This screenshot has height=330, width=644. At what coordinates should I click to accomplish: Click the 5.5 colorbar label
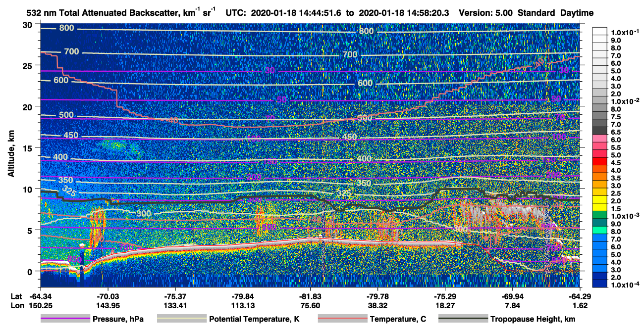616,147
